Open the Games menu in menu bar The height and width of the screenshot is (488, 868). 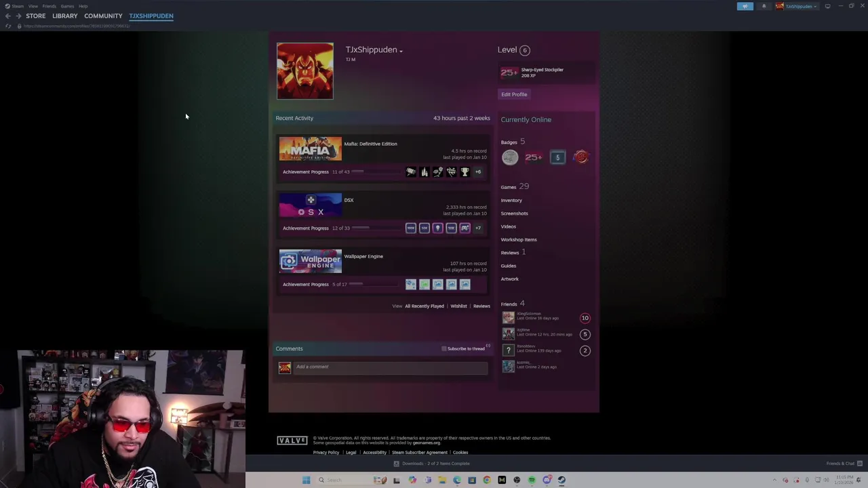(67, 6)
